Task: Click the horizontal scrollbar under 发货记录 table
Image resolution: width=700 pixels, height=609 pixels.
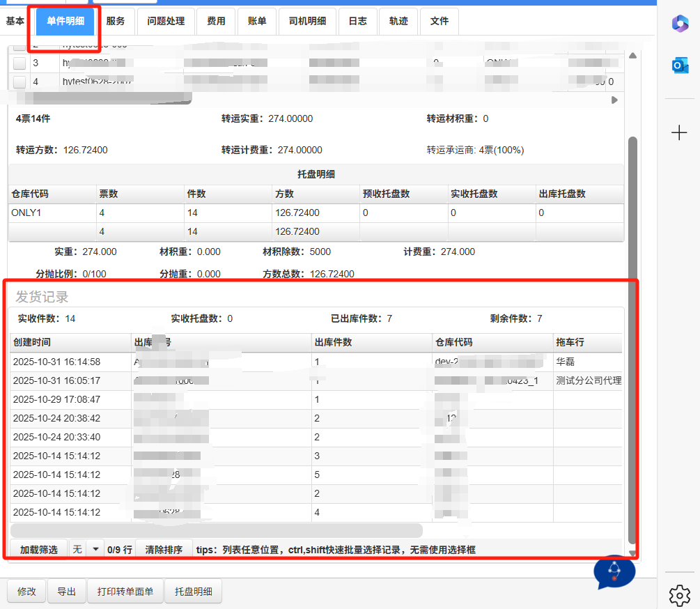Action: pos(216,530)
